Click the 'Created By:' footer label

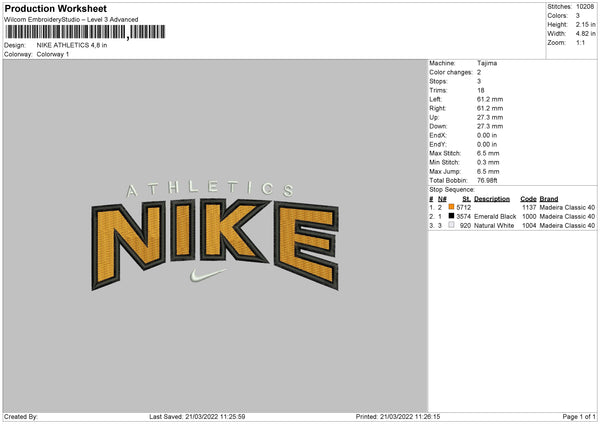21,417
